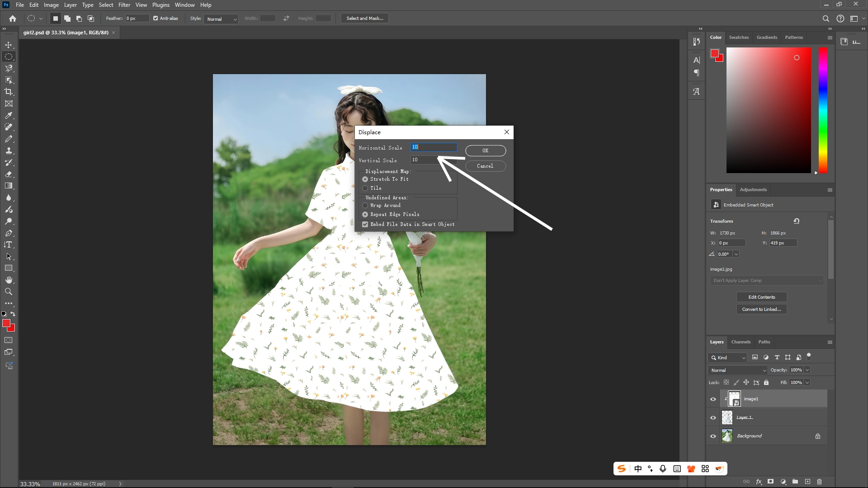This screenshot has height=488, width=868.
Task: Click the Horizontal Scale input field
Action: tap(433, 147)
